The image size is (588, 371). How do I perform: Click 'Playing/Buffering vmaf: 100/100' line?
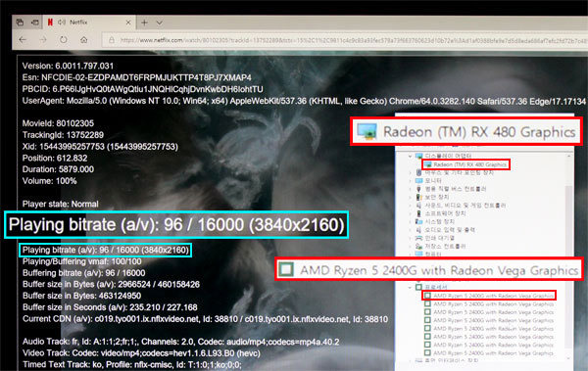(82, 261)
